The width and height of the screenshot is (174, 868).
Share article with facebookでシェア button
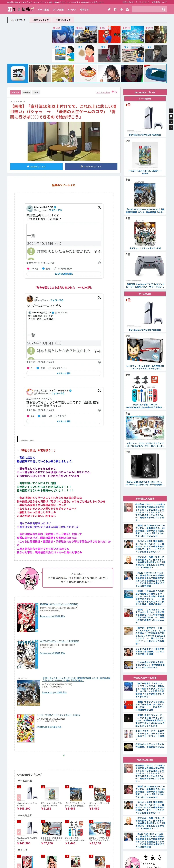tap(91, 167)
